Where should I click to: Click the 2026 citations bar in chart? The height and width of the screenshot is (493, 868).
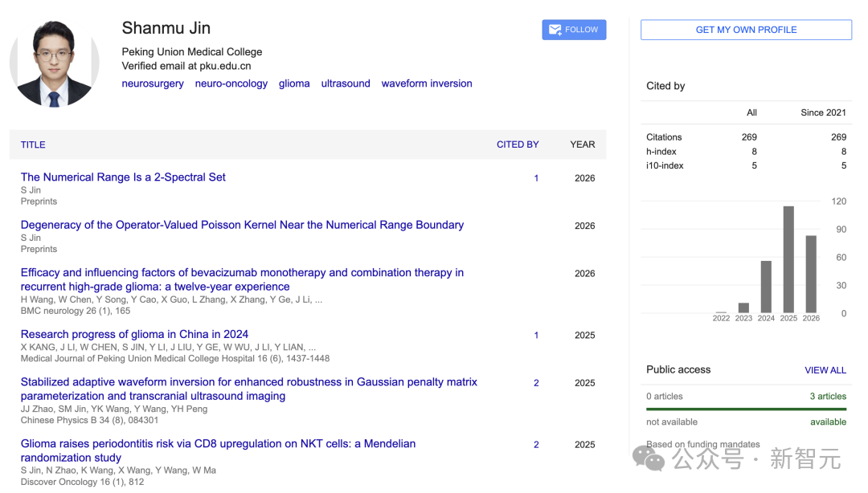(x=811, y=275)
